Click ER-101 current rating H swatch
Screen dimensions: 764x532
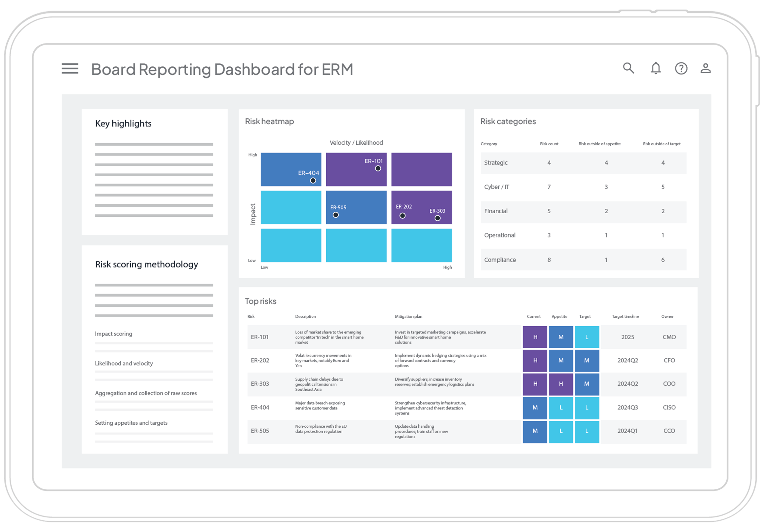pyautogui.click(x=535, y=337)
